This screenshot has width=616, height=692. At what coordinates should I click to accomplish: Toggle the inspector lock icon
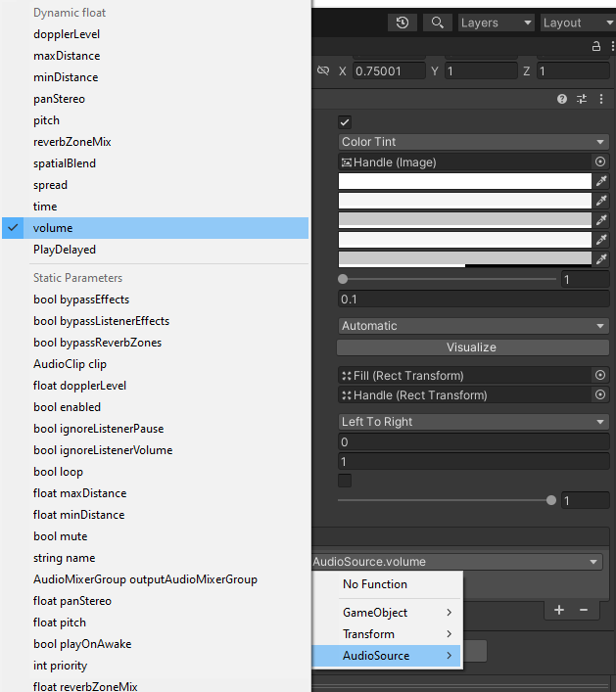pos(596,46)
